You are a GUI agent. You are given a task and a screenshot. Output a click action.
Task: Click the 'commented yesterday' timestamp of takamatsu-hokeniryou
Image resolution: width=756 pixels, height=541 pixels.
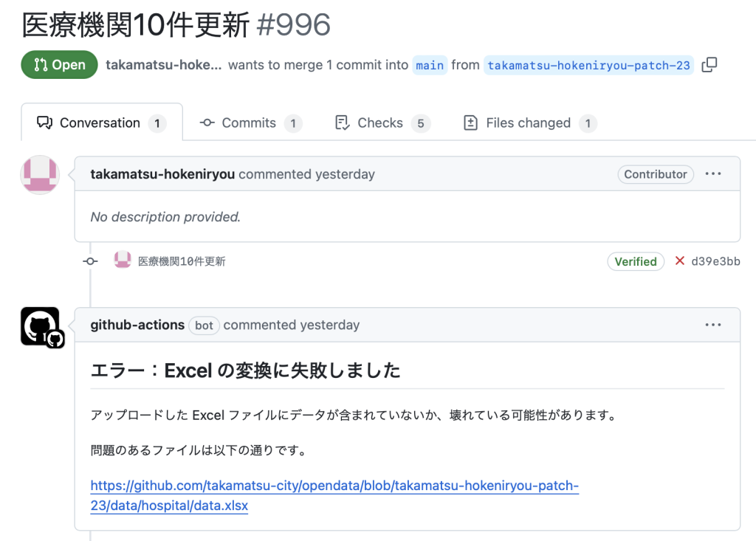click(306, 174)
